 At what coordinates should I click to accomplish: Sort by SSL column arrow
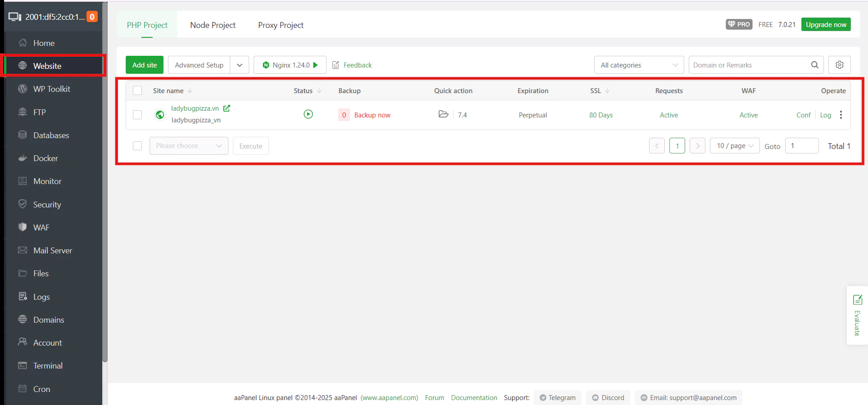[x=607, y=90]
